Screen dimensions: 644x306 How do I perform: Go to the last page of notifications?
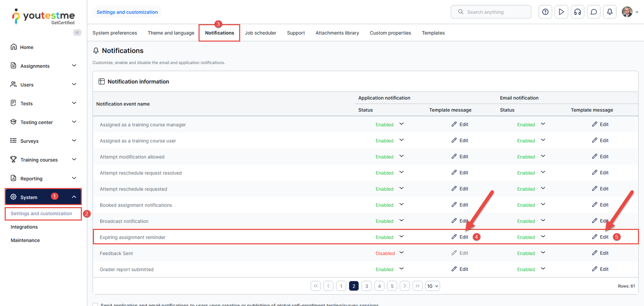pos(417,286)
